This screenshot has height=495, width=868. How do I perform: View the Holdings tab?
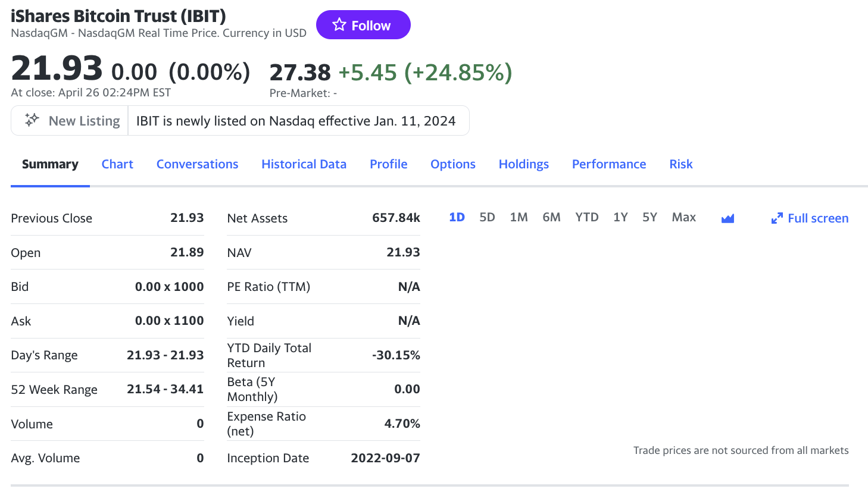(524, 164)
